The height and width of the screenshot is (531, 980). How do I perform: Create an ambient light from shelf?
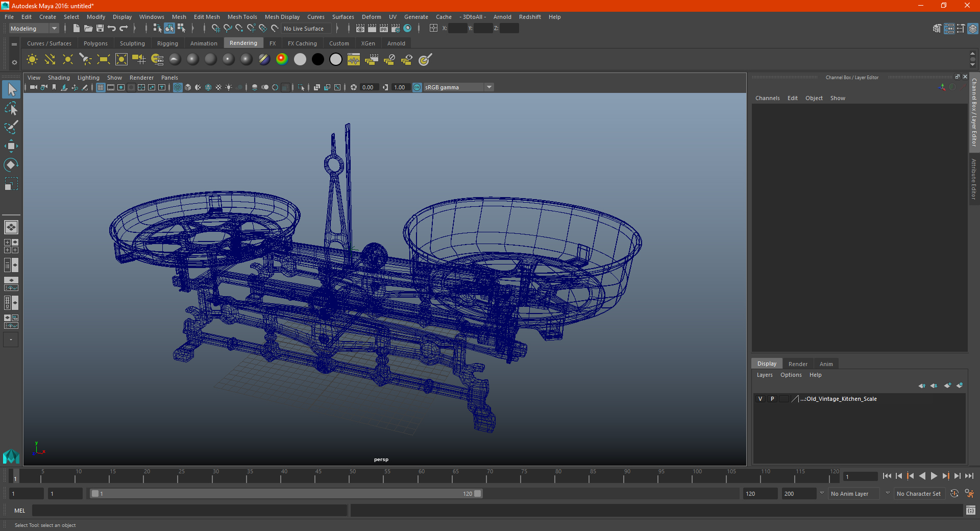[32, 60]
